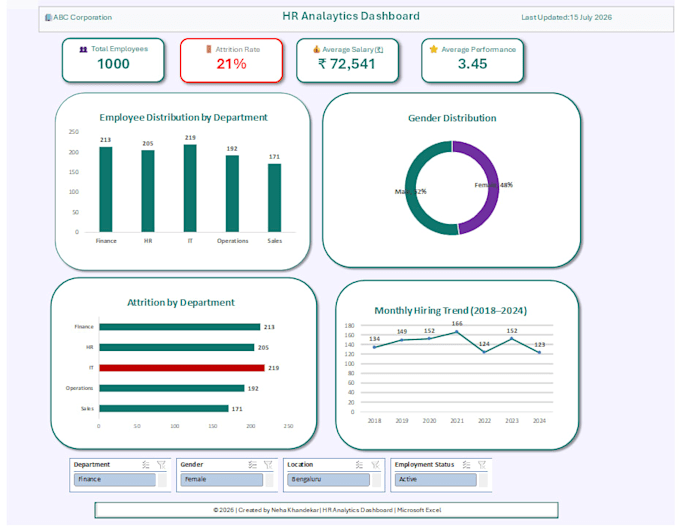Click the Gender slicer scrollbar

pos(269,480)
